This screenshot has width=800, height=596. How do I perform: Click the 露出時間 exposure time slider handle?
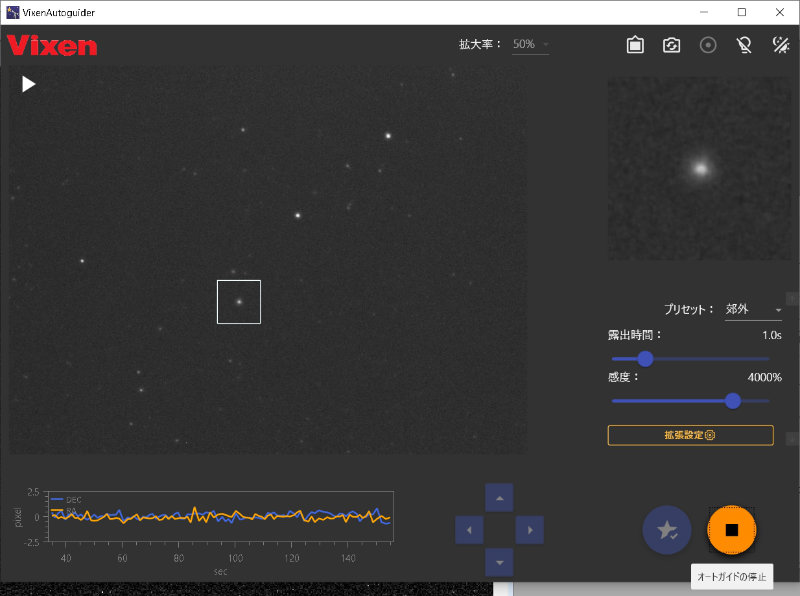point(645,358)
